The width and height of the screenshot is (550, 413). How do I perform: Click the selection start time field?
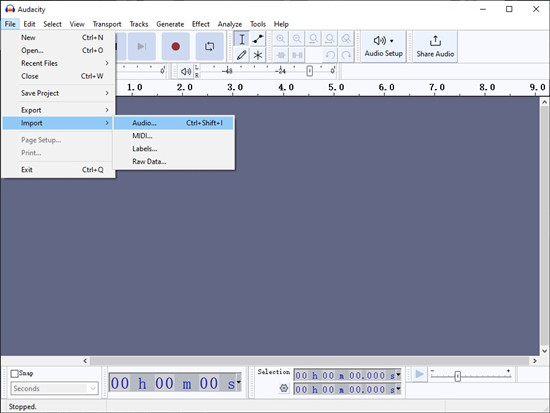(x=347, y=375)
